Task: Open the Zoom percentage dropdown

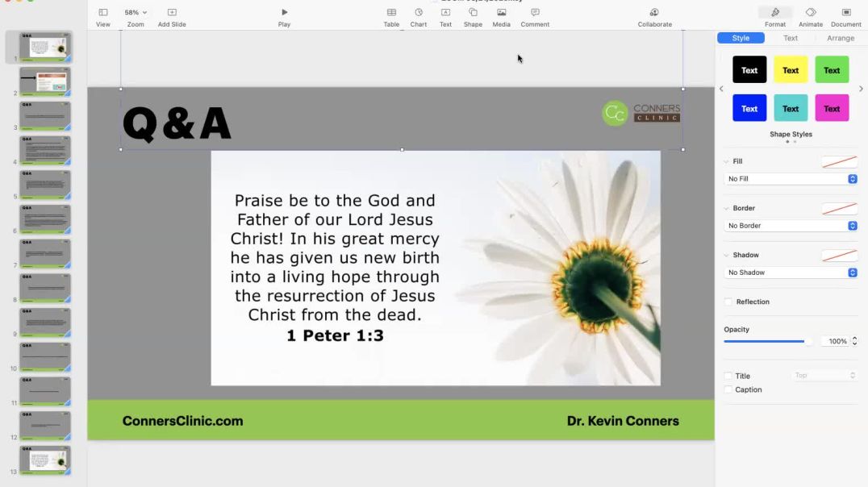Action: click(136, 17)
